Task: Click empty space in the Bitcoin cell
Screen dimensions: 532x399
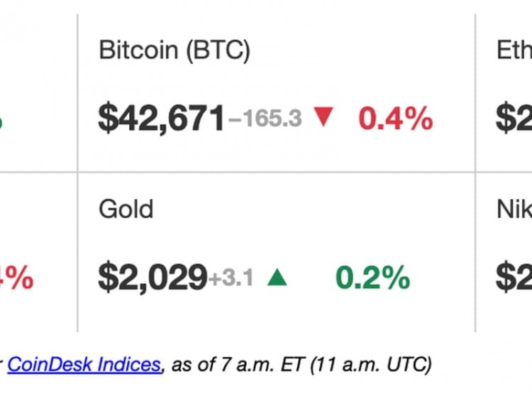Action: 373,61
